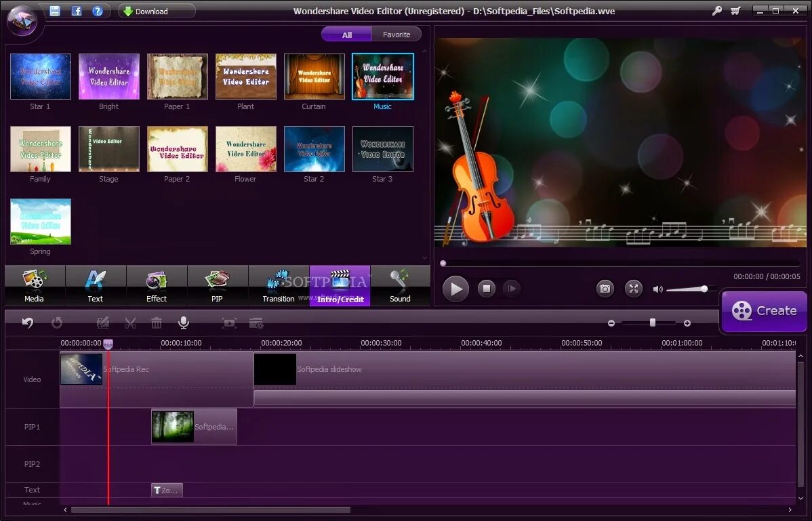Viewport: 812px width, 521px height.
Task: Mute the preview with the speaker icon
Action: [657, 289]
